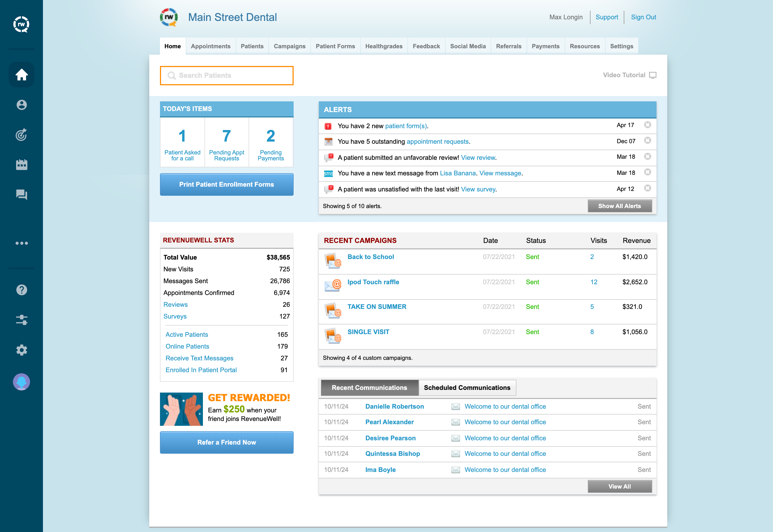Viewport: 773px width, 532px height.
Task: Open the sliders preferences icon in sidebar
Action: click(x=21, y=320)
